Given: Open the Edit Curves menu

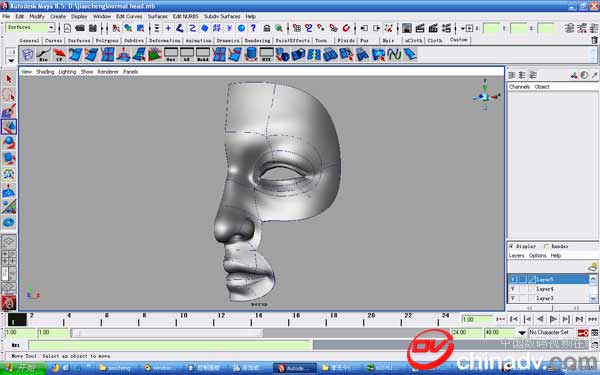Looking at the screenshot, I should 129,16.
